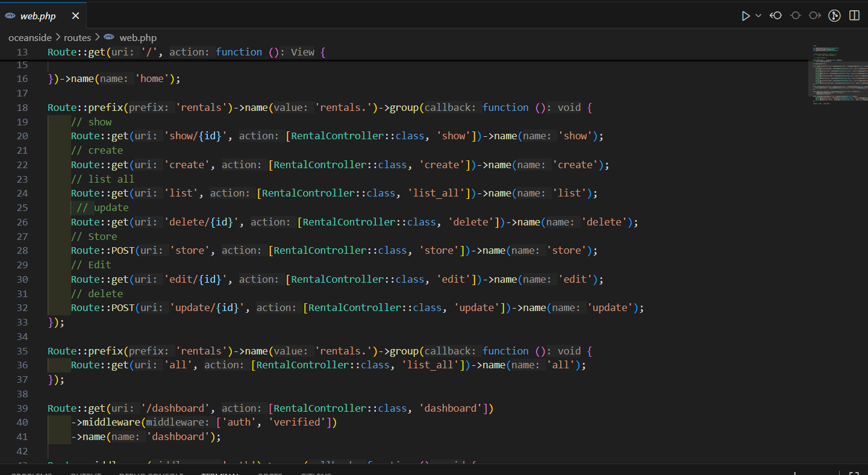Close the web.php editor tab
868x475 pixels.
(75, 16)
